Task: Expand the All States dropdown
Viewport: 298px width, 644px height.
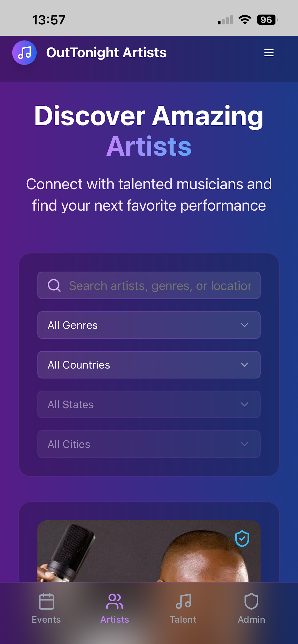Action: pos(149,404)
